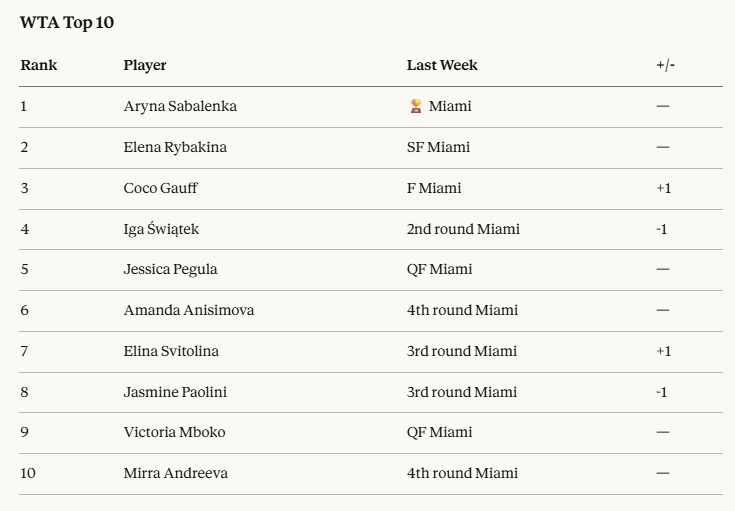This screenshot has height=511, width=735.
Task: Choose Jasmine Paolini in the table
Action: click(175, 392)
